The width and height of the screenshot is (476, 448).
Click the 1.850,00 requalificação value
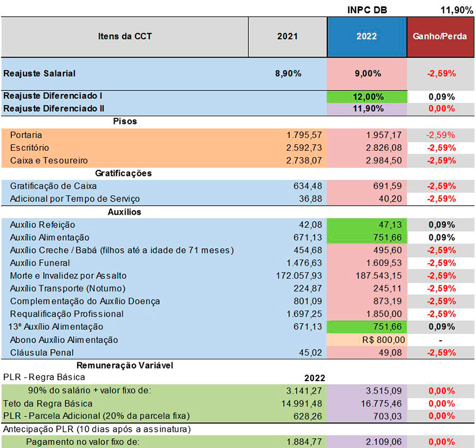pyautogui.click(x=384, y=314)
